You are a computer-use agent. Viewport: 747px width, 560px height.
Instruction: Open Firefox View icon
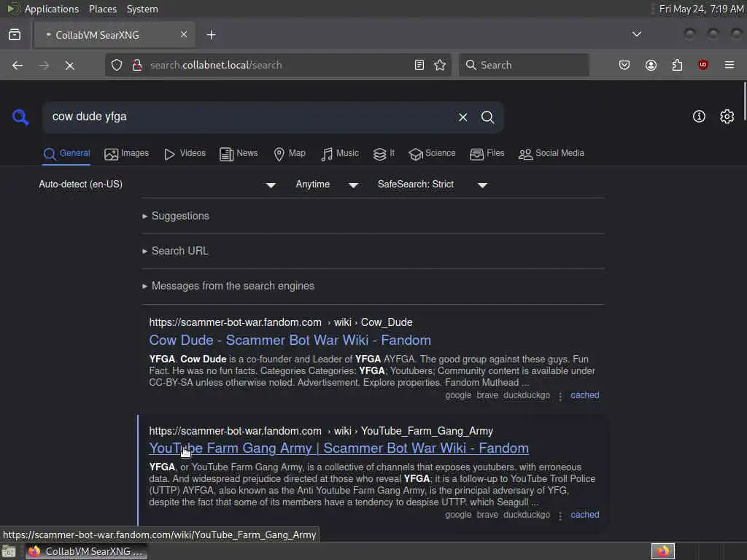point(15,35)
